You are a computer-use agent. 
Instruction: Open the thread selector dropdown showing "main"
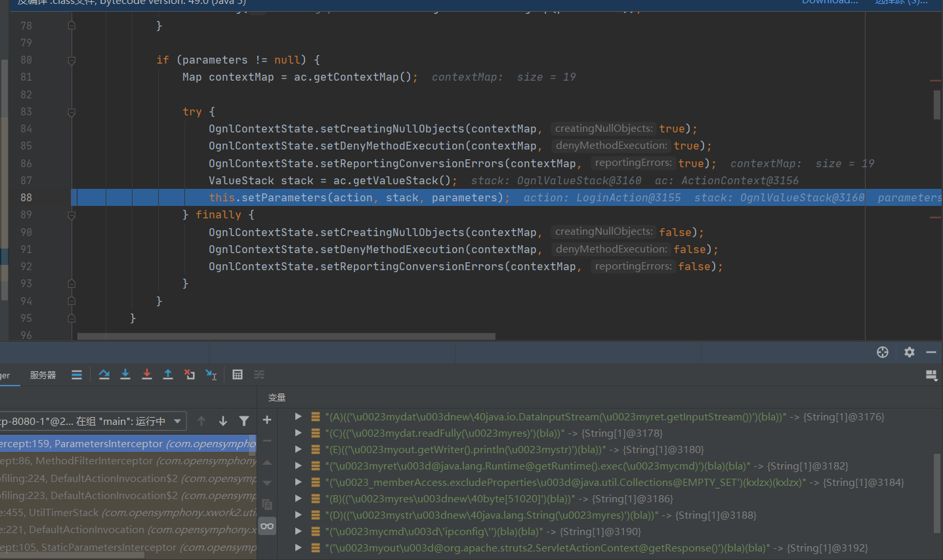pyautogui.click(x=93, y=421)
